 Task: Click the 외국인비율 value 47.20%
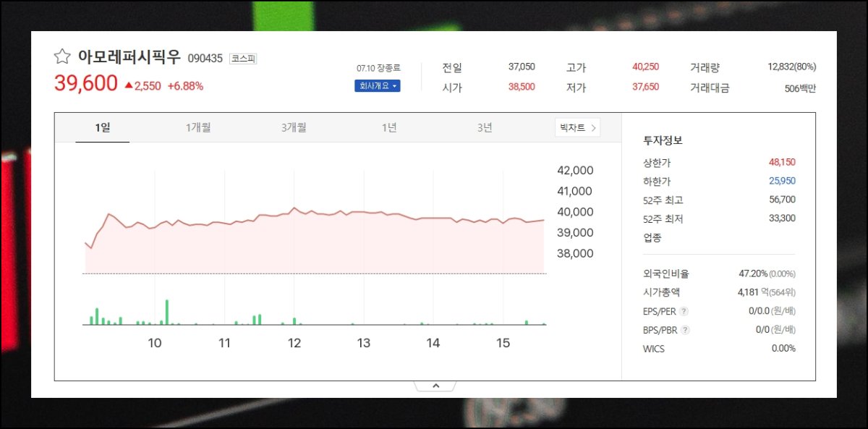coord(752,273)
